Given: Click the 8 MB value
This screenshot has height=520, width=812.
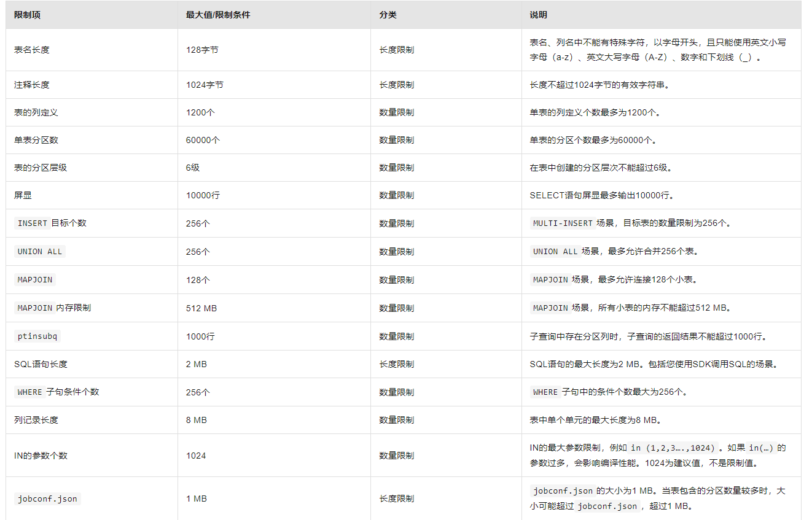Looking at the screenshot, I should 197,420.
